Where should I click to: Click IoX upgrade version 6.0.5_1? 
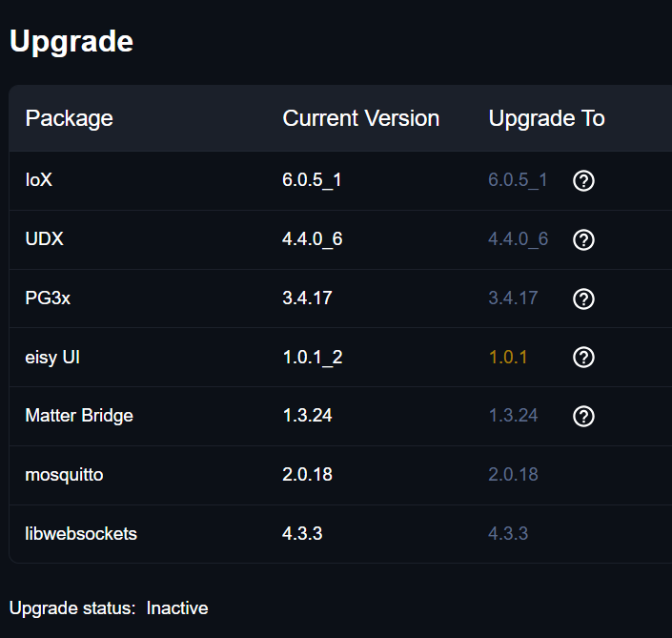tap(518, 180)
